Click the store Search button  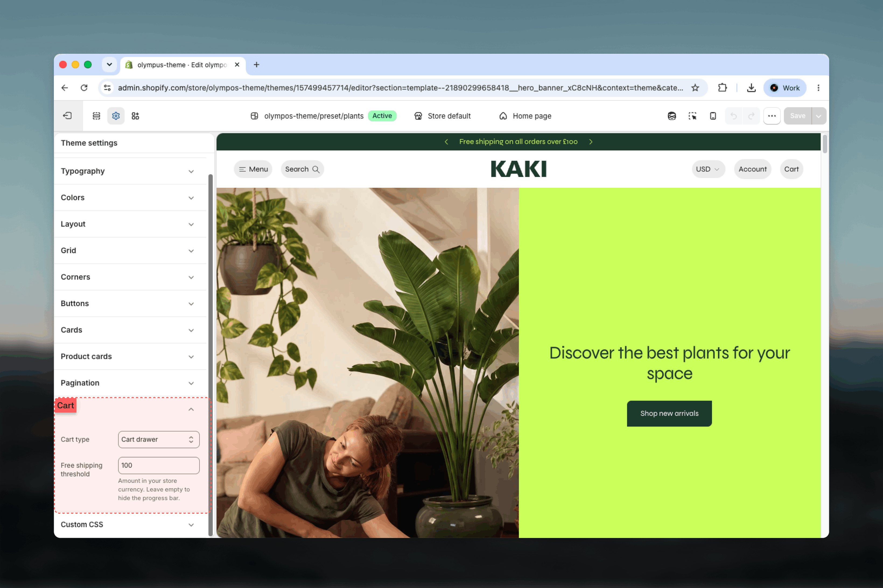point(302,169)
